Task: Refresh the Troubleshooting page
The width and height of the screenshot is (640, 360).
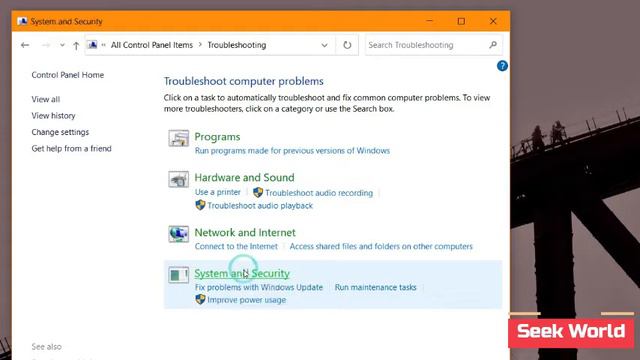Action: (347, 45)
